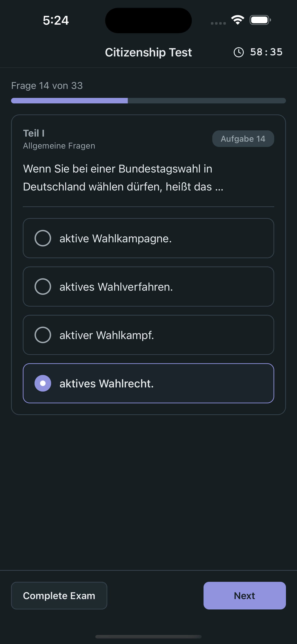The image size is (297, 644).
Task: Tap the timer clock icon
Action: [x=239, y=52]
